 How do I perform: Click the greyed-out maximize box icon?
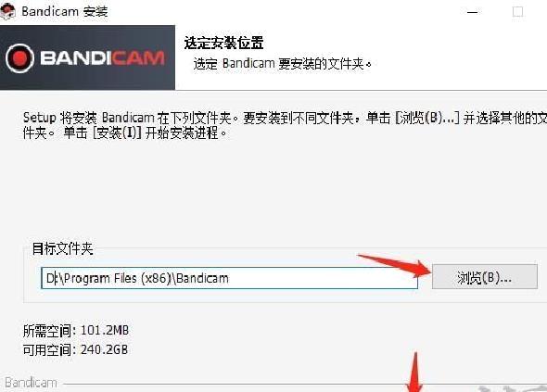(517, 12)
